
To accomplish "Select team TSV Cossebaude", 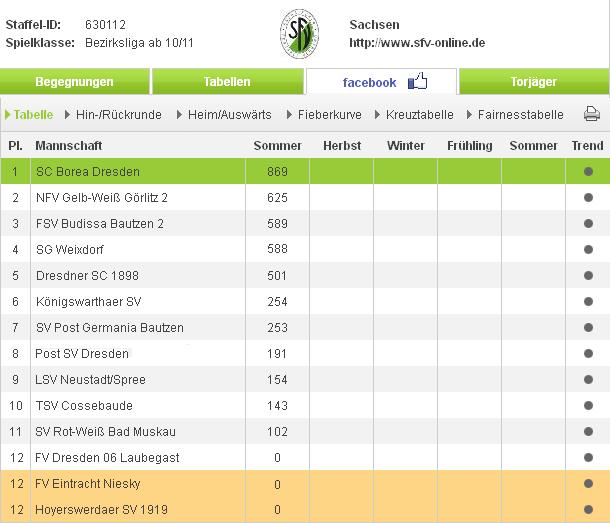I will pos(84,405).
